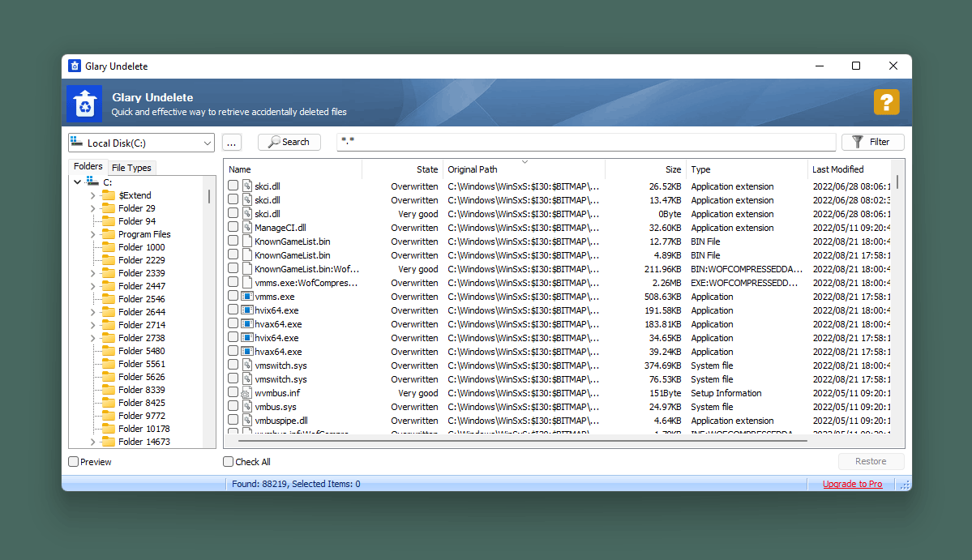This screenshot has height=560, width=972.
Task: Click the wvmbus.inf gear file icon
Action: 247,393
